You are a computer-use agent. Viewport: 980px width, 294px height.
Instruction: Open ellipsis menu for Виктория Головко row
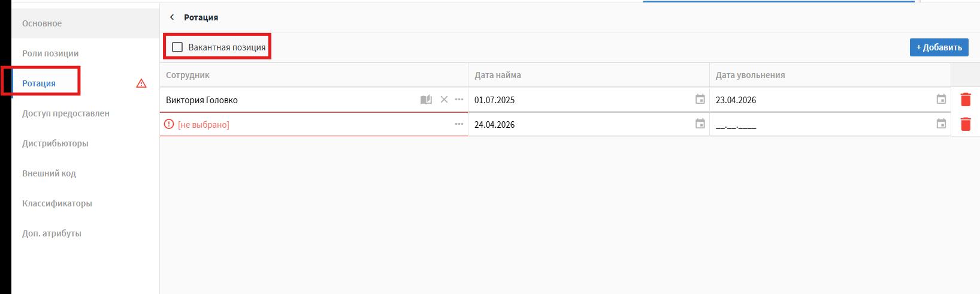coord(459,100)
